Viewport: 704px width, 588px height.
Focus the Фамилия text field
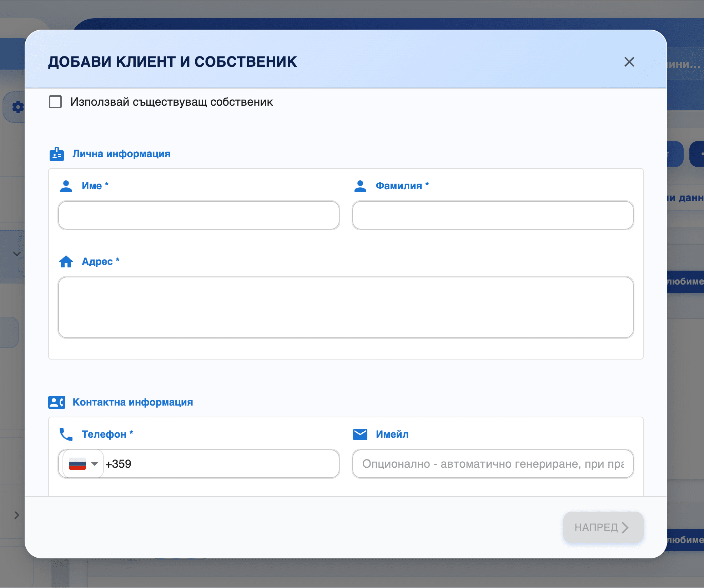[493, 215]
